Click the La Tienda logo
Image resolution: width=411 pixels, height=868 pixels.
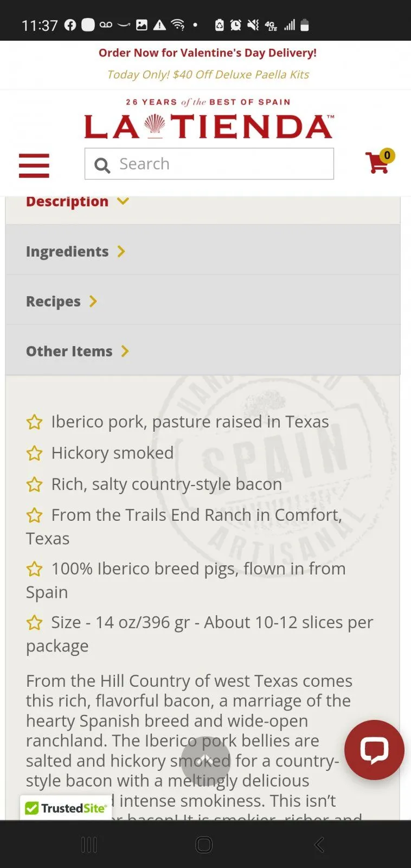[209, 126]
